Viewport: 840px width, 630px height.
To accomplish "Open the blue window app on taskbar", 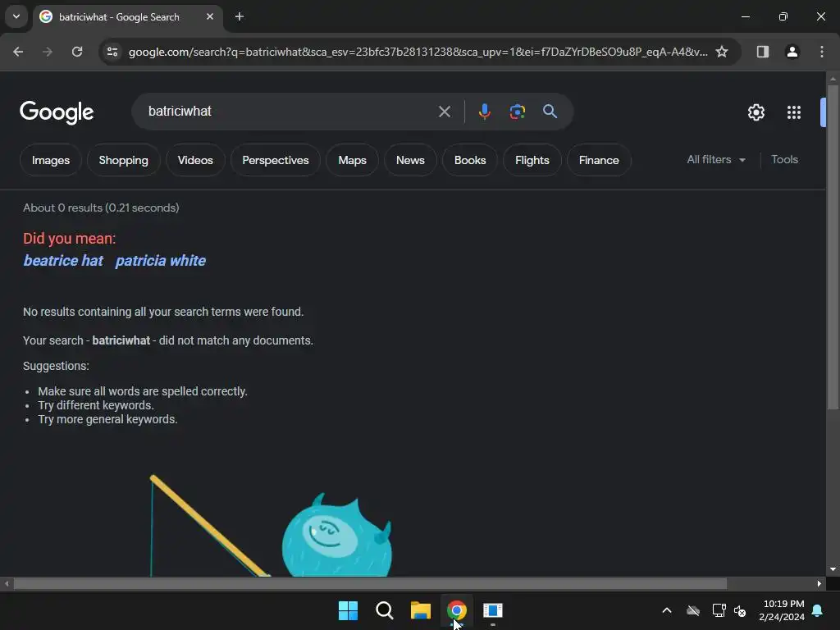I will [x=493, y=610].
